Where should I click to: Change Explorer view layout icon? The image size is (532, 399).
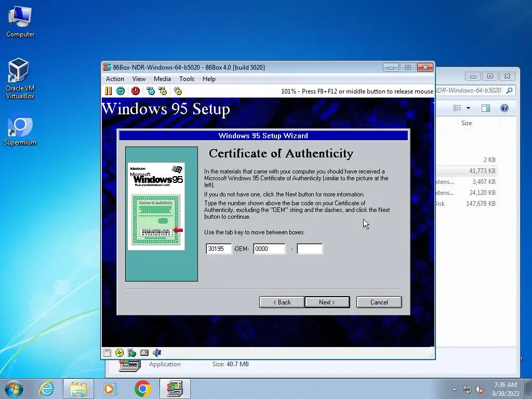(x=457, y=108)
